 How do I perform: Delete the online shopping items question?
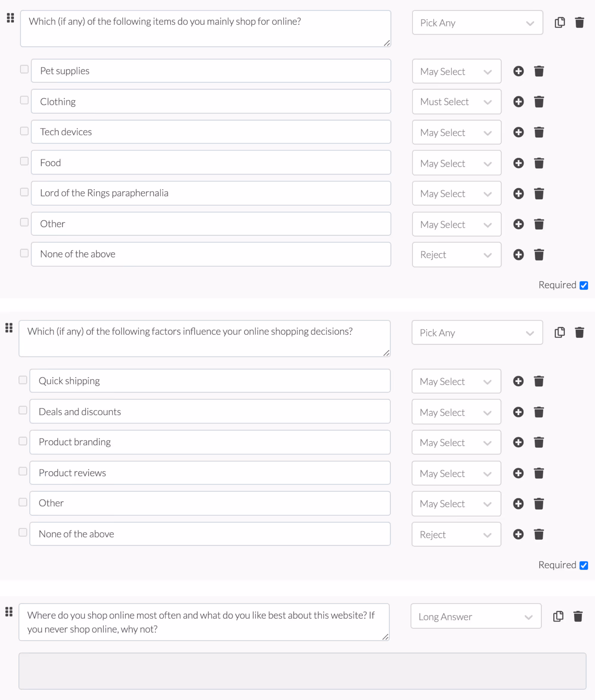pyautogui.click(x=580, y=22)
